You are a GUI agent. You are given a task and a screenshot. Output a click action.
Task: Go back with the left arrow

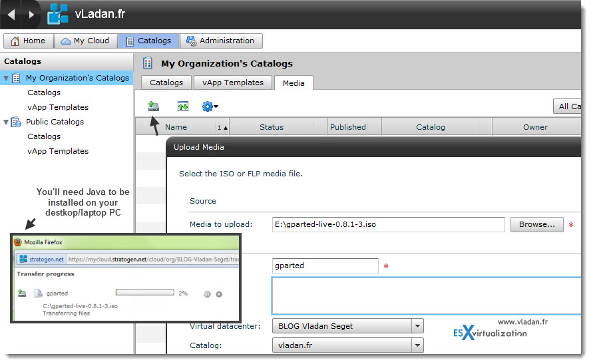coord(11,15)
